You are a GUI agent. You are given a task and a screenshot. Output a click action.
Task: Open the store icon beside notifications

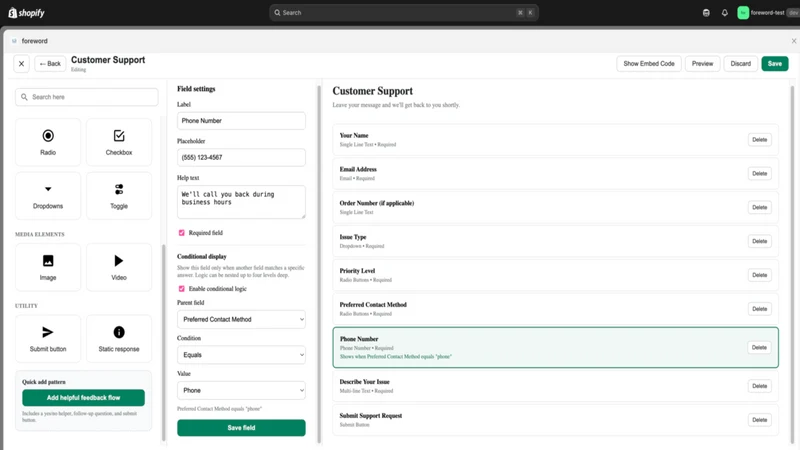click(x=706, y=13)
